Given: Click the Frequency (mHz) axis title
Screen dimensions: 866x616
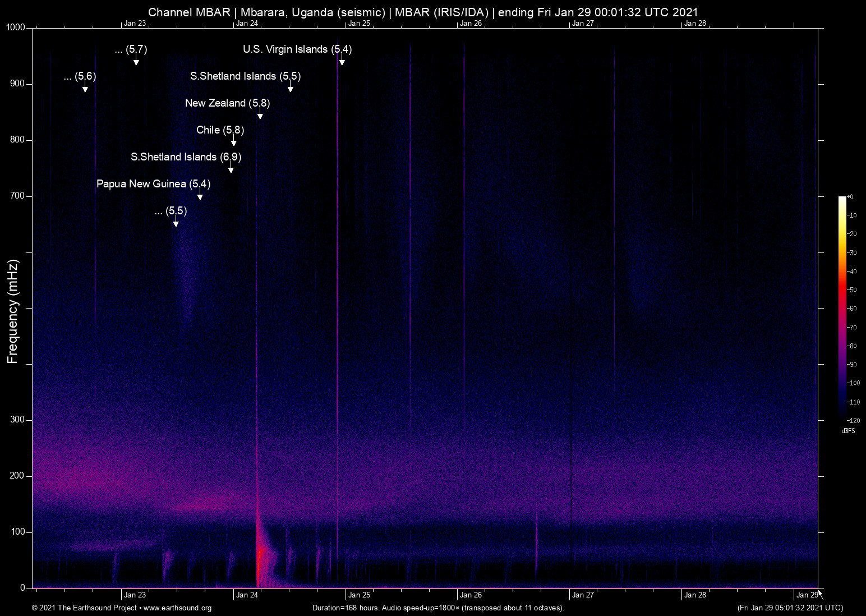Looking at the screenshot, I should pos(12,311).
